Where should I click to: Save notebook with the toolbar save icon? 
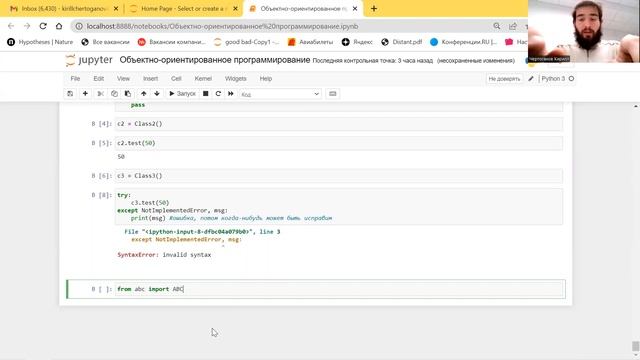click(70, 94)
